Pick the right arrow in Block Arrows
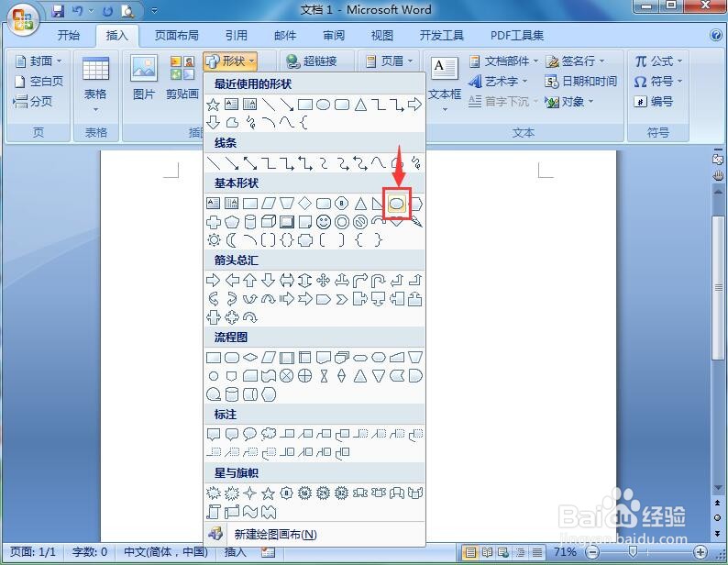 click(214, 280)
